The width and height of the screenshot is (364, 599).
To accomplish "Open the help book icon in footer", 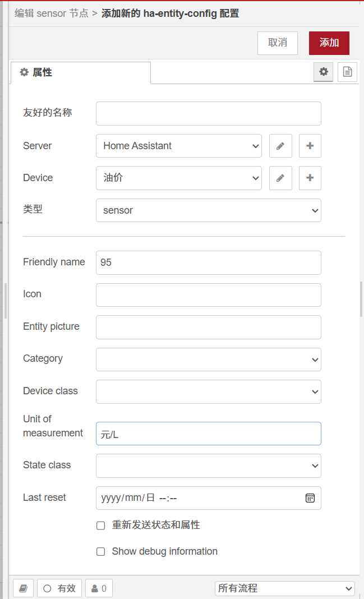I will click(23, 588).
